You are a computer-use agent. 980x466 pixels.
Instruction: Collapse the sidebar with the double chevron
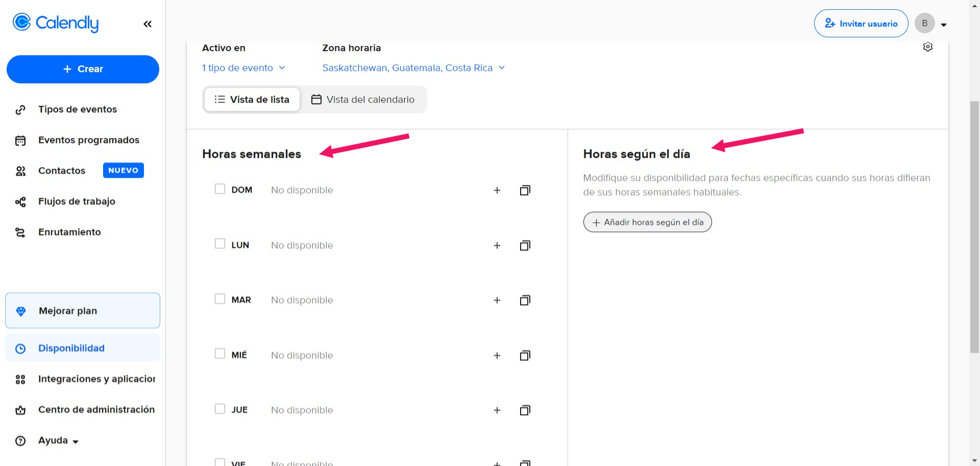tap(148, 24)
